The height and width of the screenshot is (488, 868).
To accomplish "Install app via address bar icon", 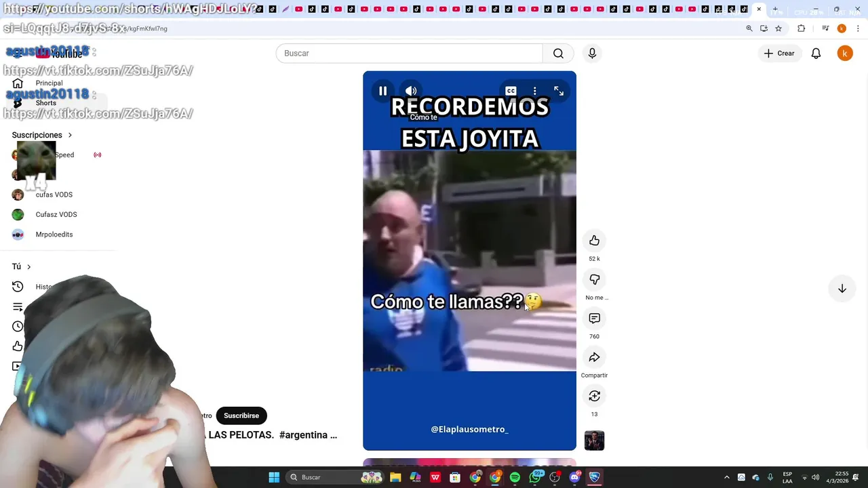I will (x=764, y=28).
